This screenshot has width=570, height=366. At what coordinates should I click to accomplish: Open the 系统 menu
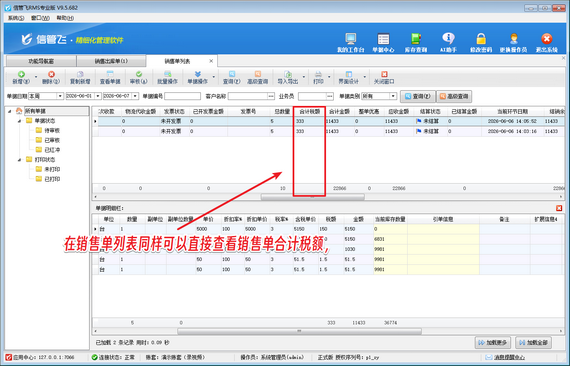(16, 18)
